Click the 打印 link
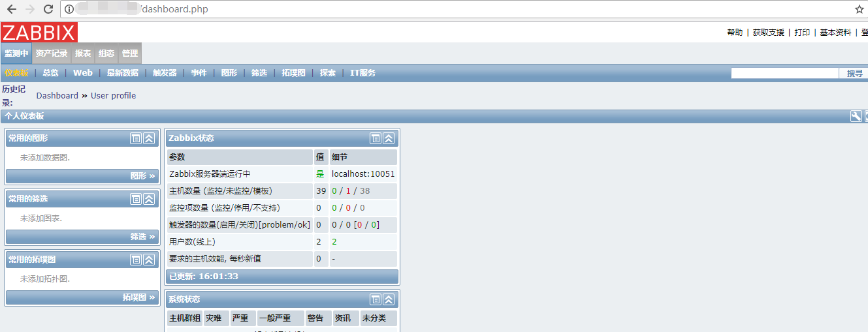This screenshot has width=868, height=332. tap(802, 32)
